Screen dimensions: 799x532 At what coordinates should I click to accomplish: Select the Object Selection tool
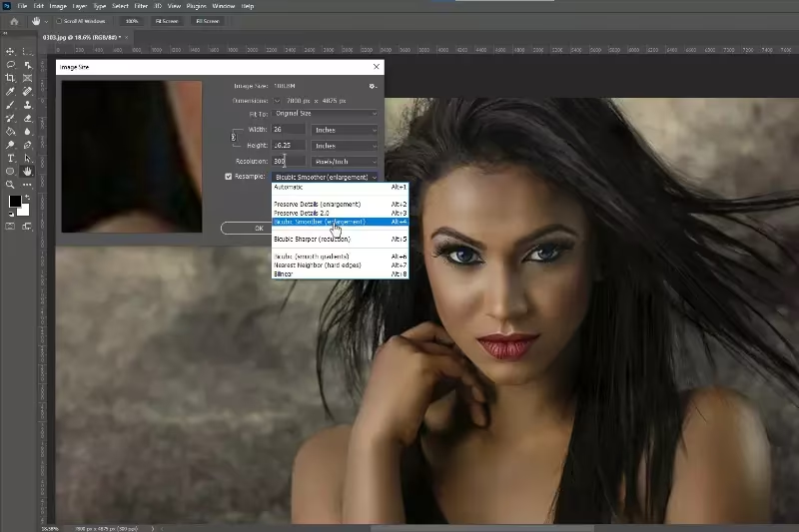click(28, 65)
